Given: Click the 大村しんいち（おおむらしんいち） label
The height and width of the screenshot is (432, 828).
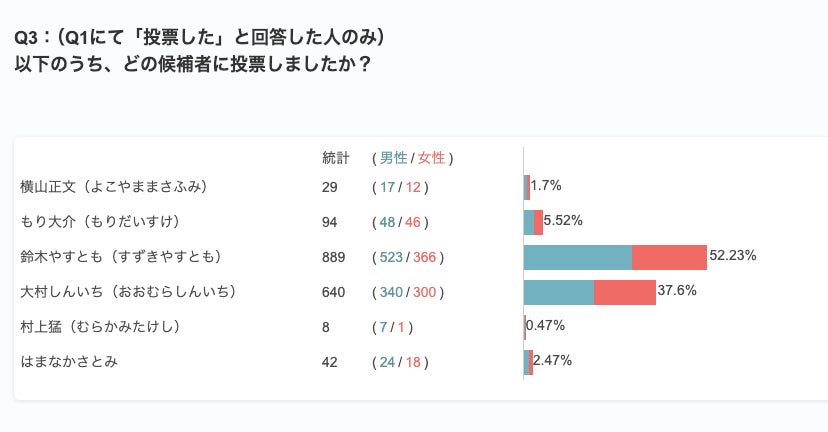Looking at the screenshot, I should [x=127, y=292].
